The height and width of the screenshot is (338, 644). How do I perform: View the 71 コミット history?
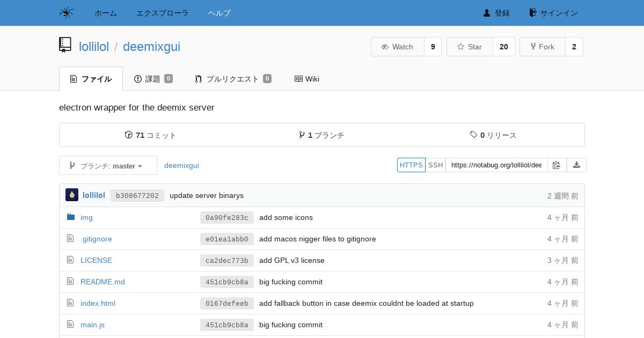click(150, 135)
